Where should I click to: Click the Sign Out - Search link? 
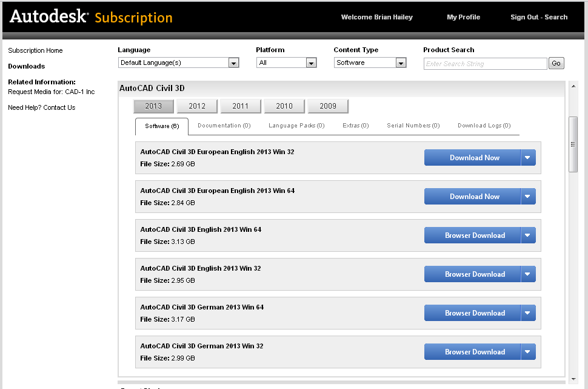539,17
